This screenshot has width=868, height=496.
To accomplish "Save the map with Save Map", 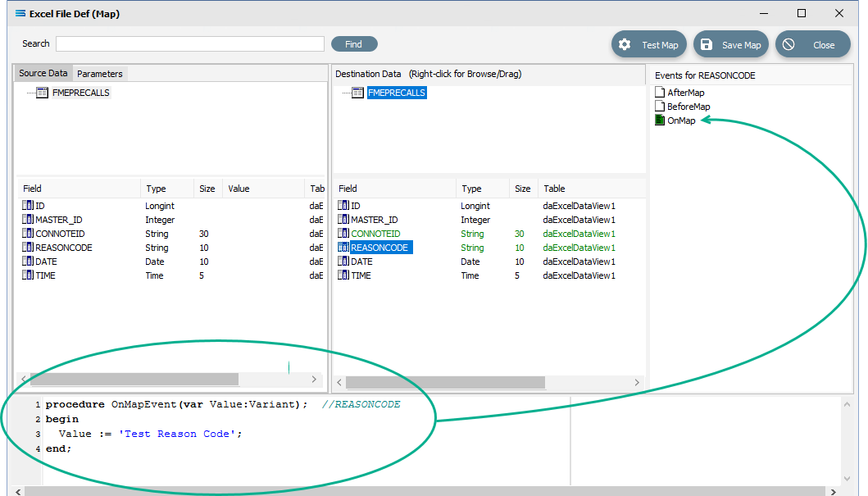I will click(731, 44).
